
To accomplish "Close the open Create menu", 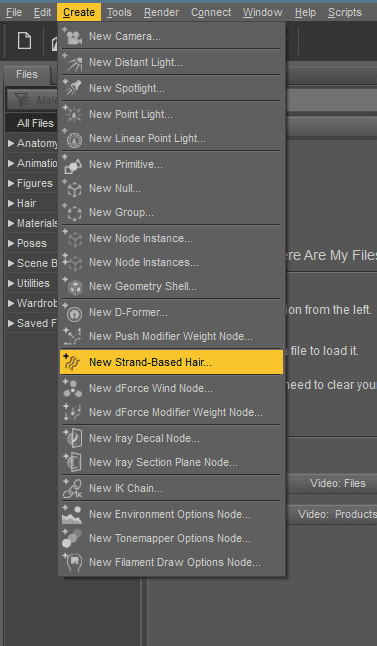I will coord(79,12).
